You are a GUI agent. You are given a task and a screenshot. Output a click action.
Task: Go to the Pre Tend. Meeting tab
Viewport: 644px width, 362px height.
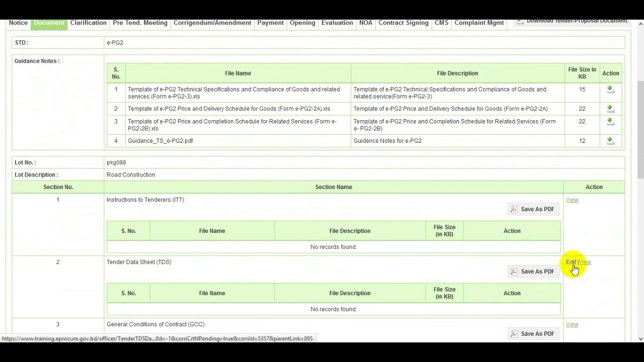(140, 23)
